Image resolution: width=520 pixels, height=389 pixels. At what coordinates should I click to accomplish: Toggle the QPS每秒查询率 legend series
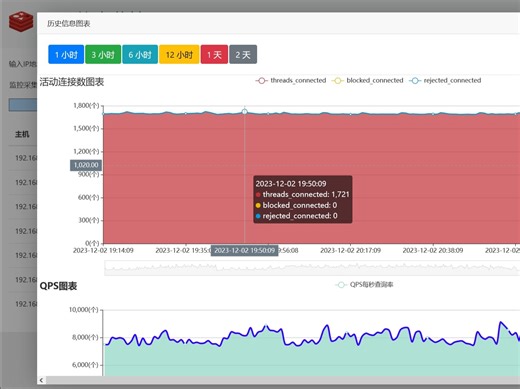pos(364,285)
